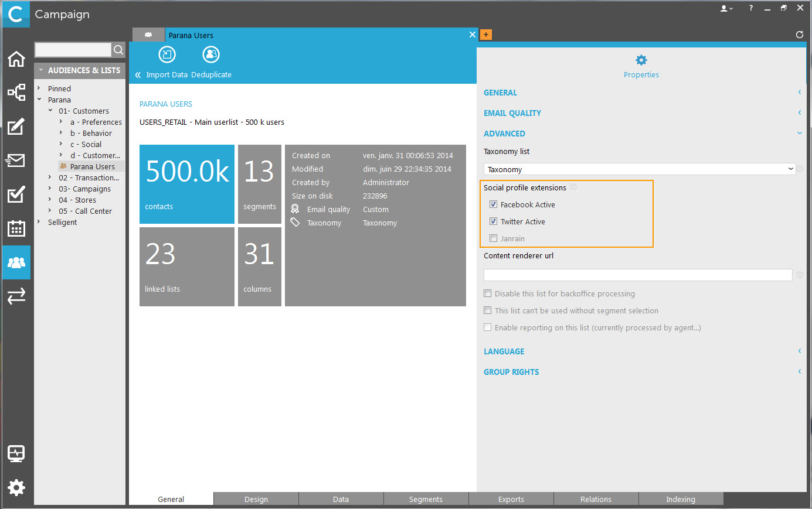Click the data exchange arrows sidebar icon
Screen dimensions: 812x509
(x=16, y=296)
